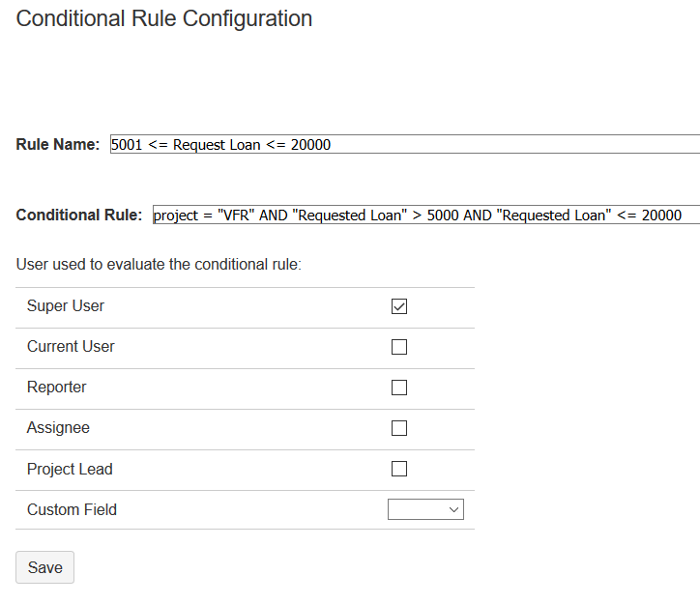This screenshot has height=604, width=700.
Task: Enable the Current User checkbox
Action: 399,347
